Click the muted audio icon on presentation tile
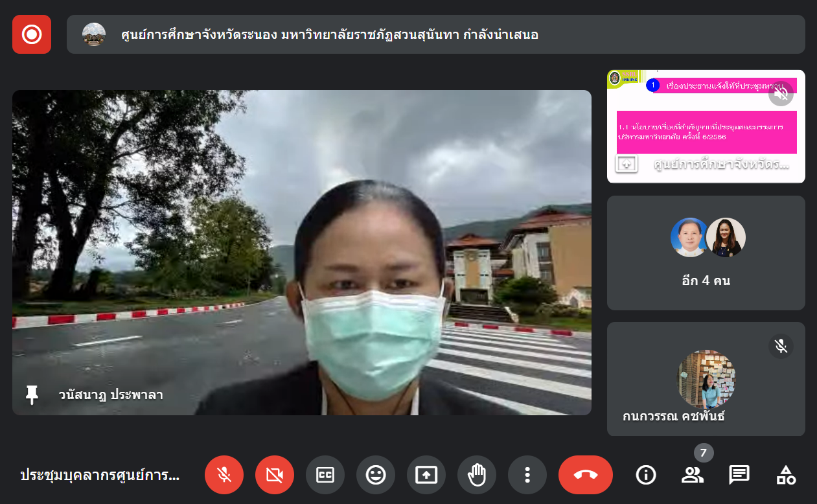The width and height of the screenshot is (817, 504). point(781,95)
